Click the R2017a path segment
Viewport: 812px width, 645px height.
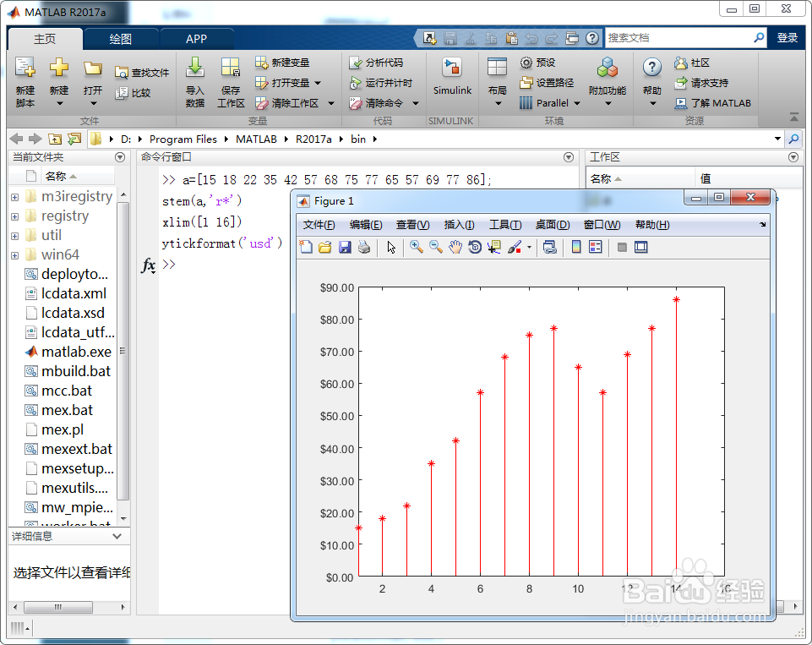pyautogui.click(x=313, y=139)
